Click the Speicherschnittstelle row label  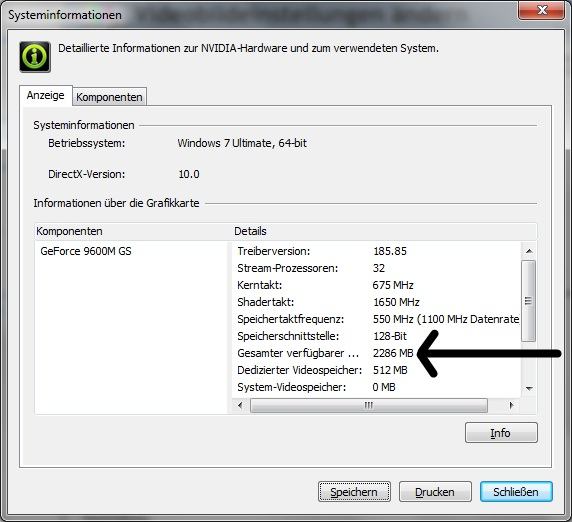[x=288, y=336]
